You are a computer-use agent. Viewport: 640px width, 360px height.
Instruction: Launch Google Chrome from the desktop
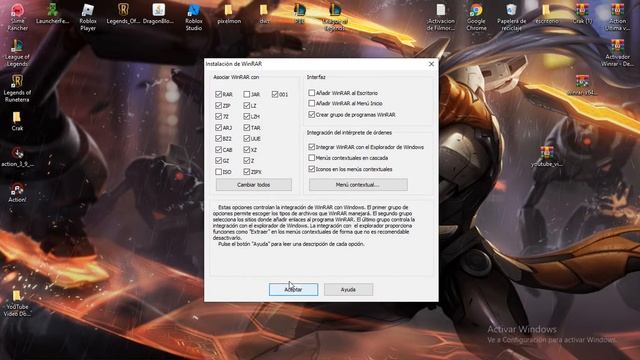point(476,17)
